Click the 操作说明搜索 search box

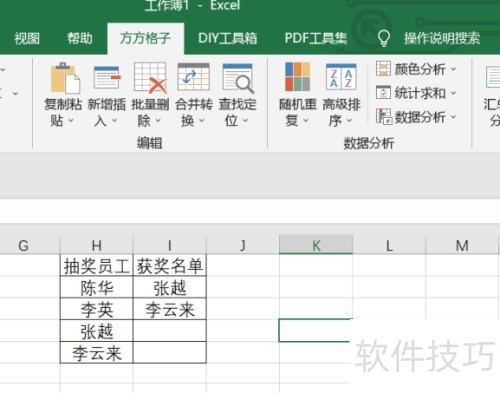(442, 38)
